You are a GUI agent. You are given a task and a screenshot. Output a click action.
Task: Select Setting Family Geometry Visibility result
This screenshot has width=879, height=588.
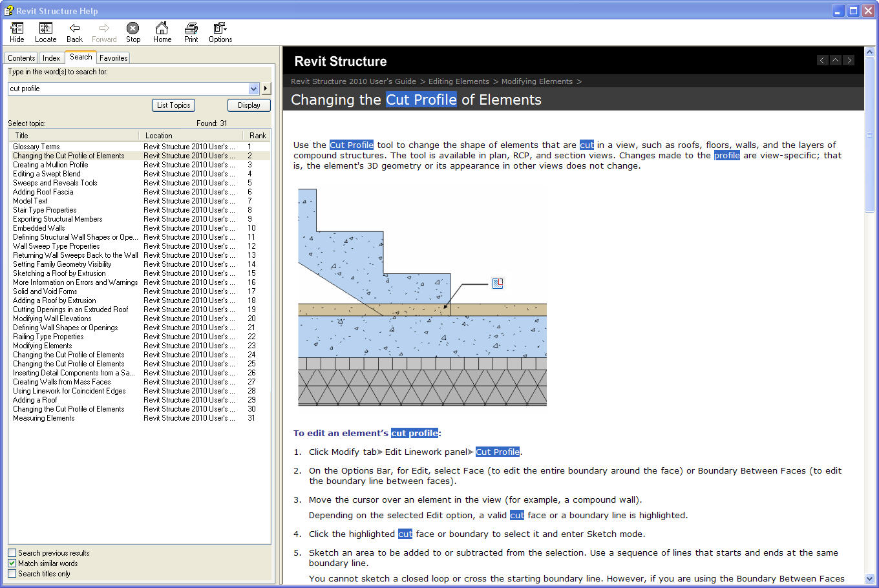point(62,264)
